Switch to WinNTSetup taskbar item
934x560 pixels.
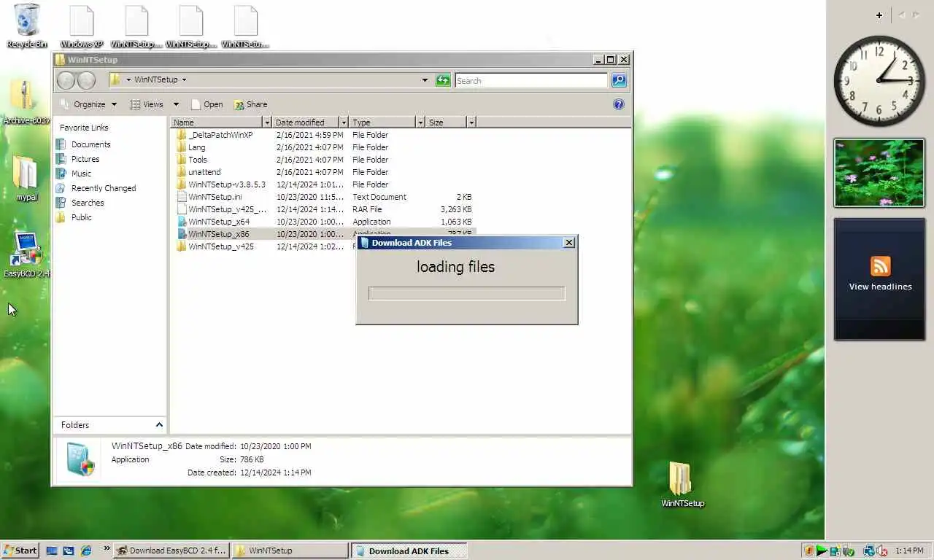(x=290, y=551)
